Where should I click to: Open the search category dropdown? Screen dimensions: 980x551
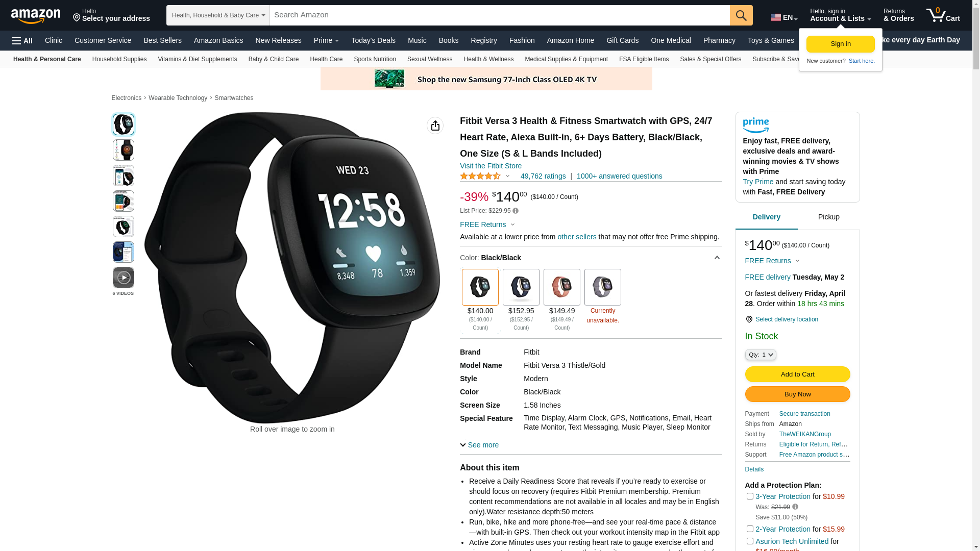click(218, 15)
